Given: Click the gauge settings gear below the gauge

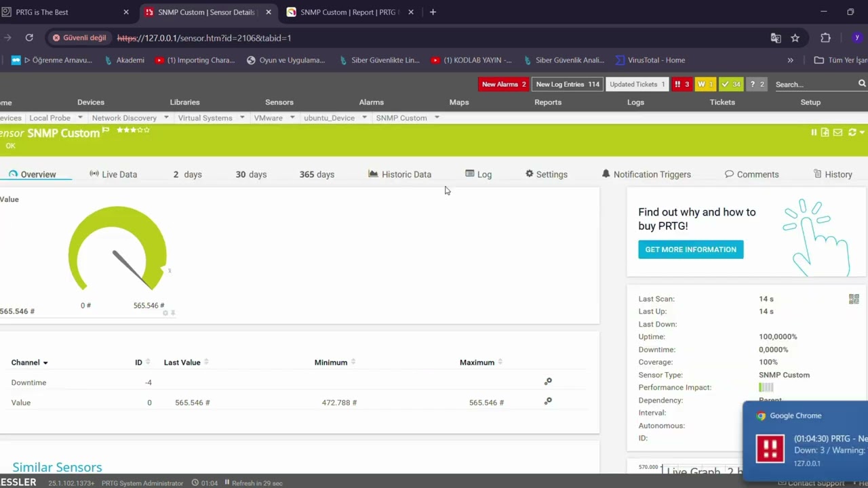Looking at the screenshot, I should click(165, 312).
